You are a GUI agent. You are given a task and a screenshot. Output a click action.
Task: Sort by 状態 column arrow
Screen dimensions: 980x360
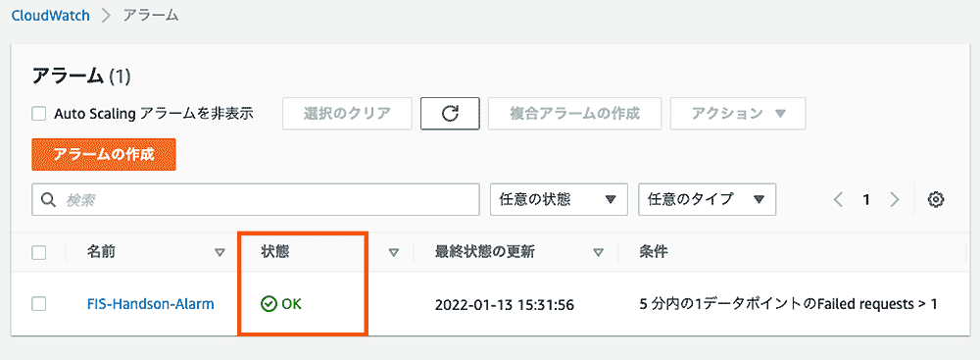coord(394,253)
